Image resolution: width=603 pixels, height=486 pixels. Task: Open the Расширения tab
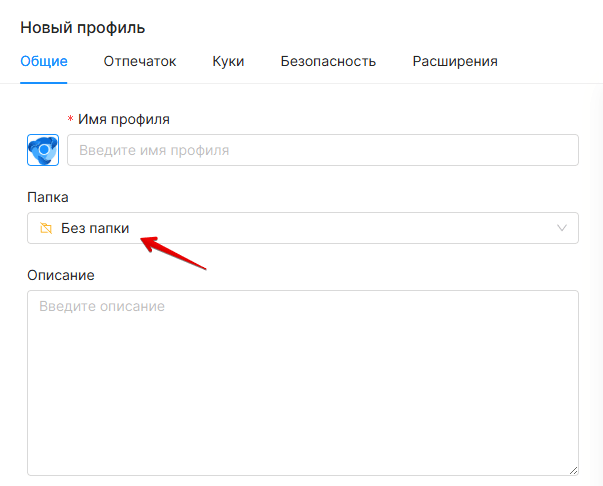click(x=455, y=62)
